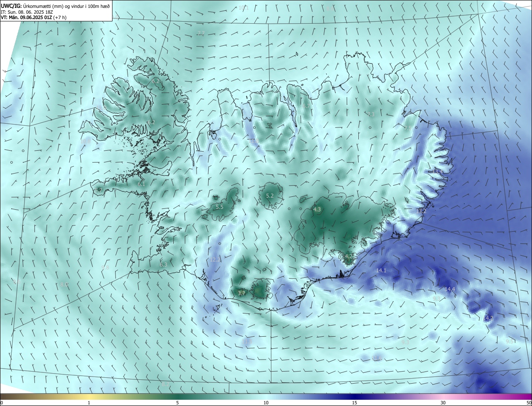Click the 14.2 value label

coord(488,318)
